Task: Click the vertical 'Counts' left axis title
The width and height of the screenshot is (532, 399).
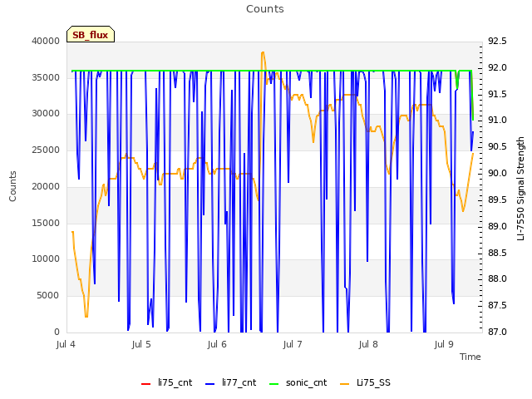Action: tap(12, 186)
